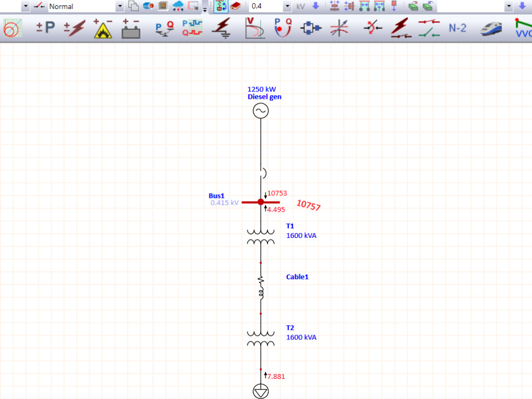
Task: Click the Bus1 label on the diagram
Action: coord(217,196)
